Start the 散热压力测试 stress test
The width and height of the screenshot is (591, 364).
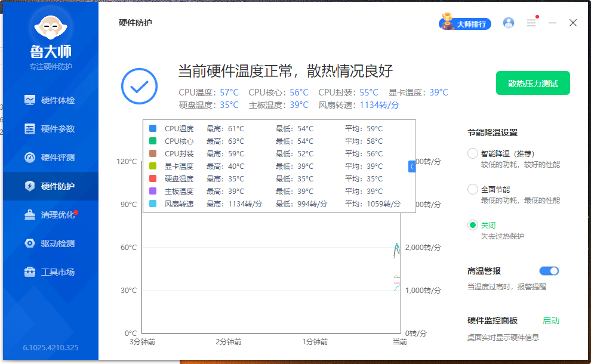pyautogui.click(x=533, y=84)
